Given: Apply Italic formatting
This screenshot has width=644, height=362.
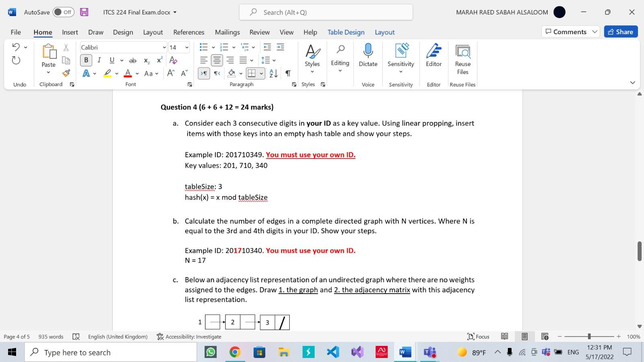Looking at the screenshot, I should coord(99,60).
